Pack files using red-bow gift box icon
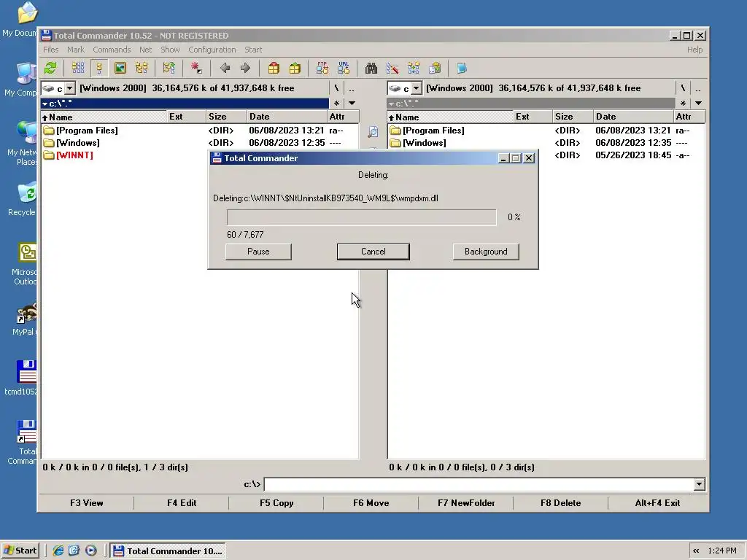The height and width of the screenshot is (560, 747). [x=274, y=68]
